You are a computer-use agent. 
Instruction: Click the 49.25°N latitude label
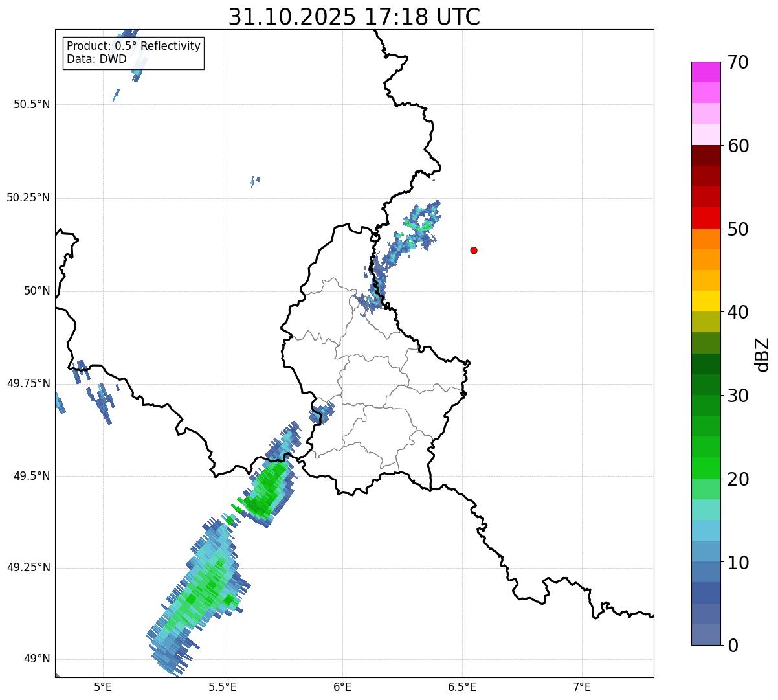28,567
